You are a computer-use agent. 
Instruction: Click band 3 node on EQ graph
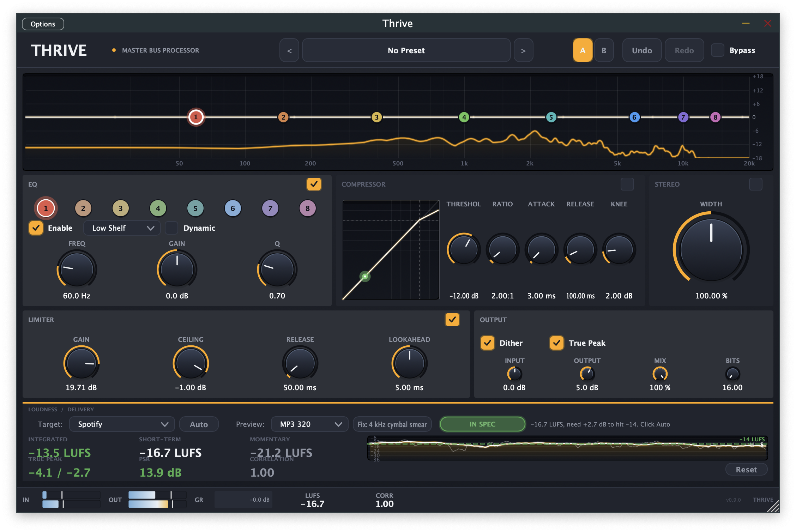[377, 117]
